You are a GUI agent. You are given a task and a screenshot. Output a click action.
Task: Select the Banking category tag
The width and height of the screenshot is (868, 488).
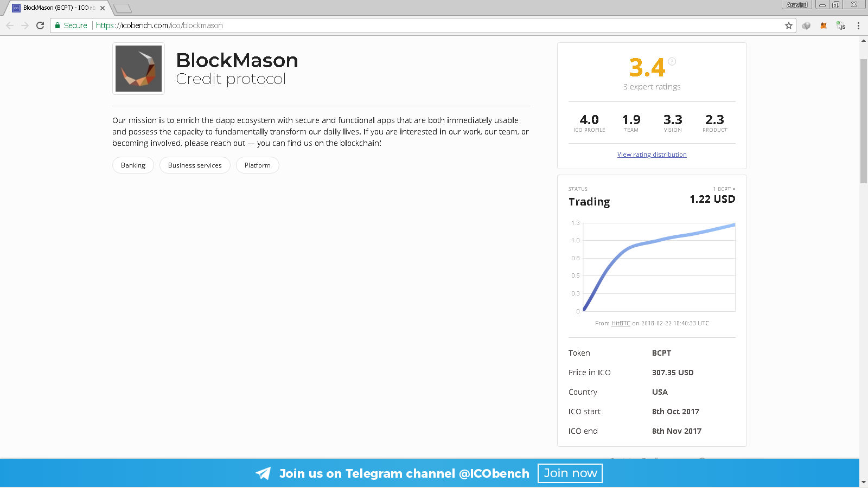pyautogui.click(x=133, y=165)
